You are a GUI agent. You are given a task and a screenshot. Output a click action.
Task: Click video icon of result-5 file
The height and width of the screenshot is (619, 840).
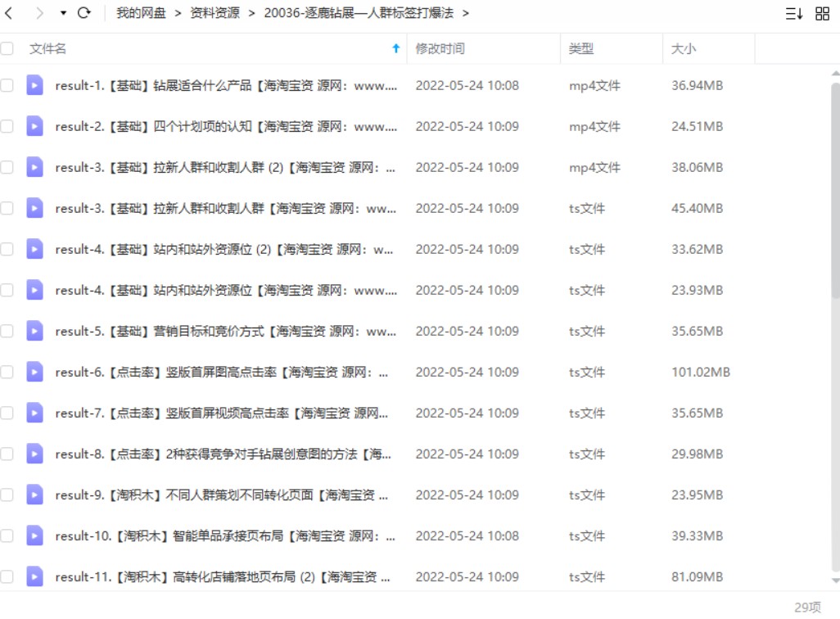35,332
